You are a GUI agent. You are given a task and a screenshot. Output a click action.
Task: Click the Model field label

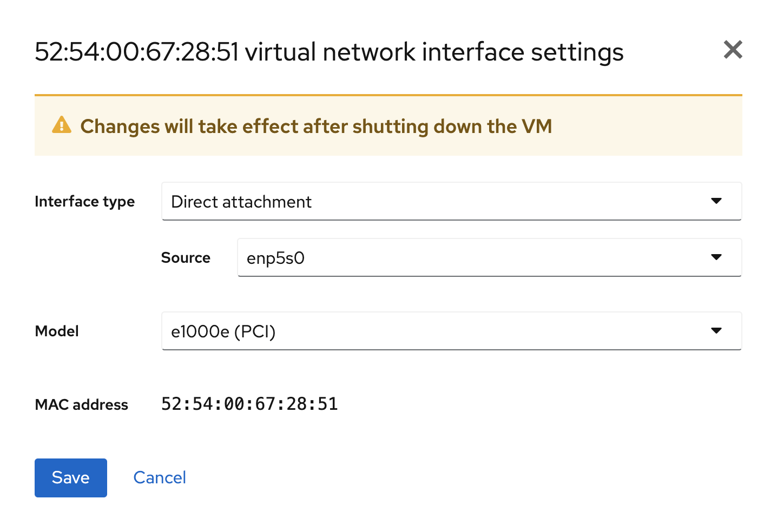coord(56,330)
